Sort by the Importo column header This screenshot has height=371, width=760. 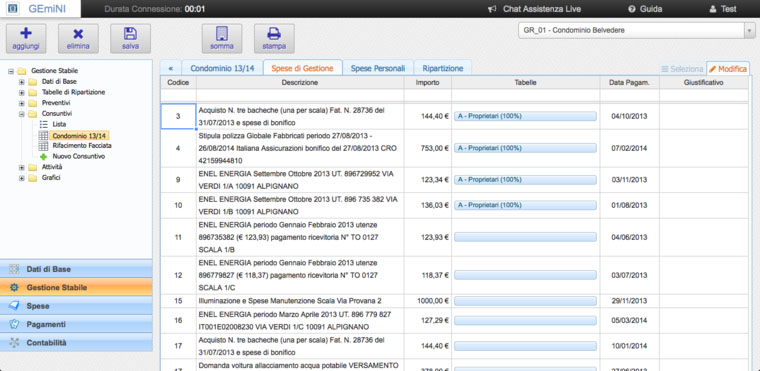click(x=428, y=83)
